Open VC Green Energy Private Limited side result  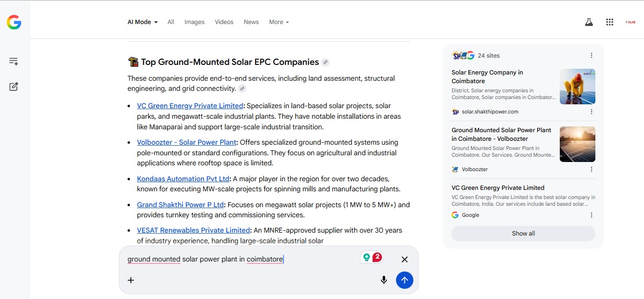coord(498,188)
